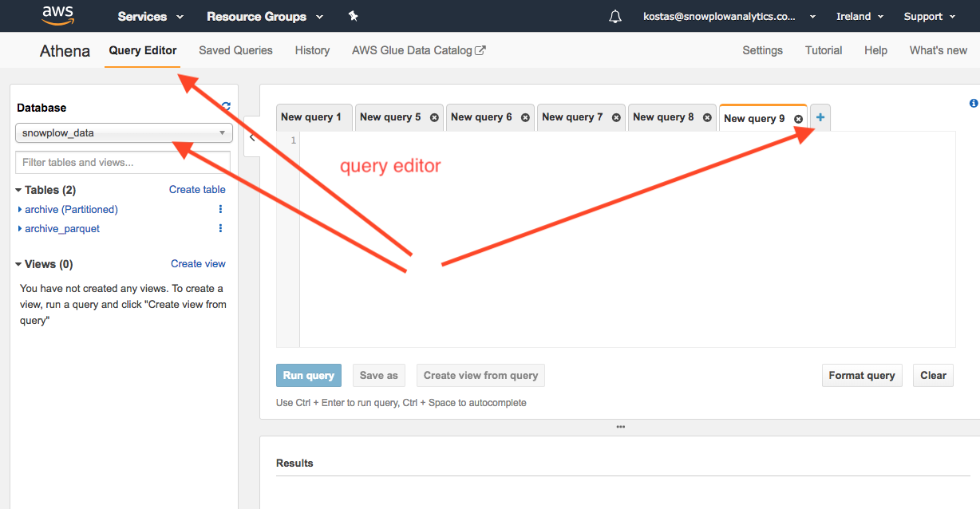Collapse the left database sidebar panel
The width and height of the screenshot is (980, 509).
point(251,137)
